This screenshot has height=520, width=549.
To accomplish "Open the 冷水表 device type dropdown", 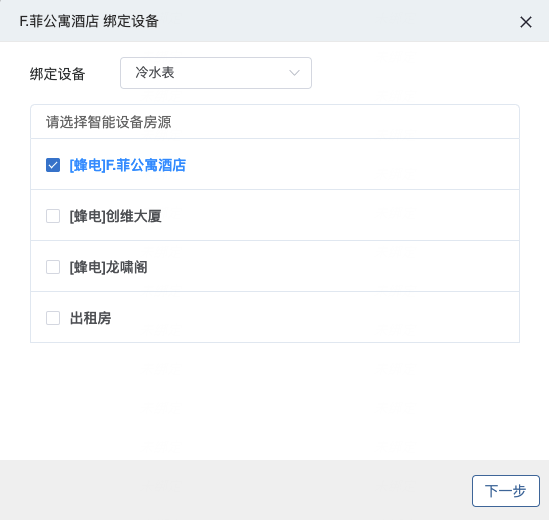I will tap(216, 73).
